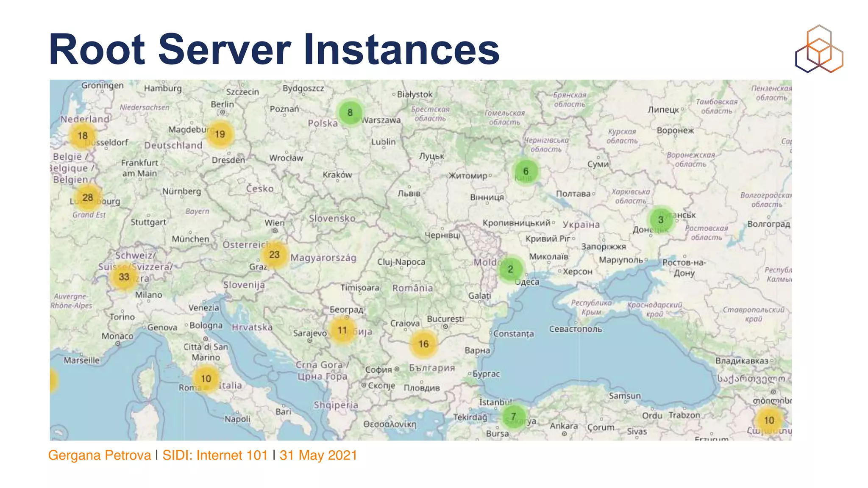
Task: Click the 'Hrvatska' country label
Action: (x=252, y=327)
